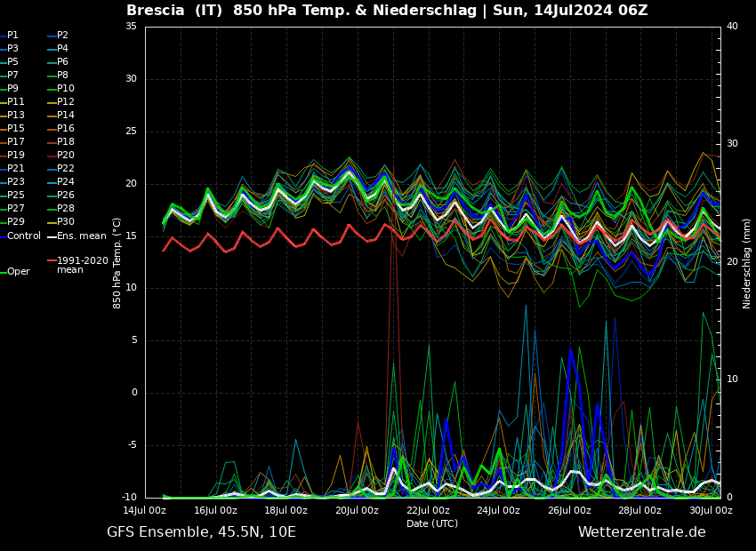Click the 20Jul 00z date tick
The width and height of the screenshot is (756, 551).
[357, 510]
